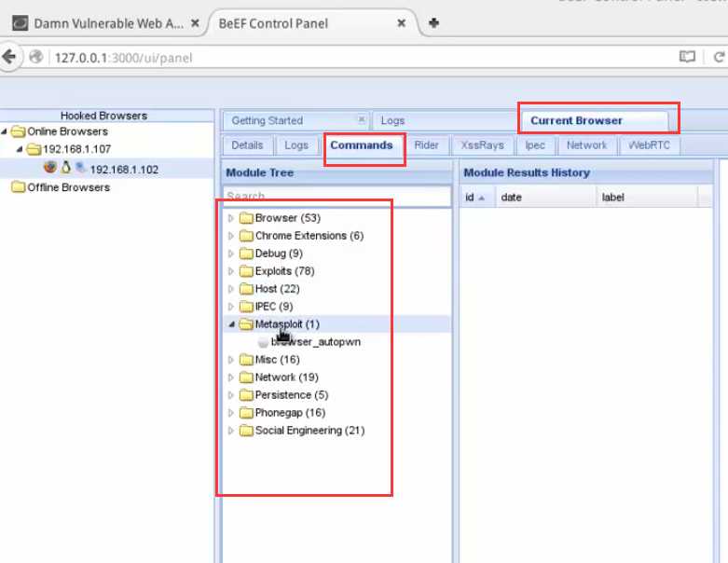728x563 pixels.
Task: Open the Ipec sub-tab
Action: click(x=535, y=145)
